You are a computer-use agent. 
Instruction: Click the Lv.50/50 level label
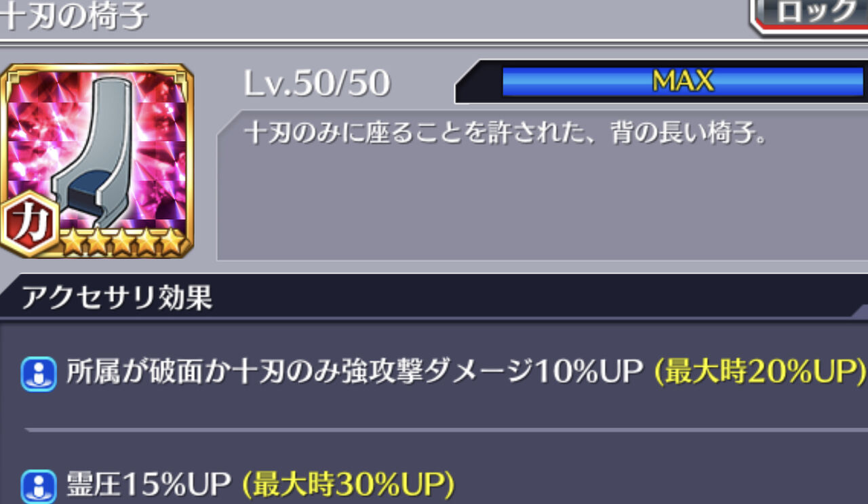point(317,83)
